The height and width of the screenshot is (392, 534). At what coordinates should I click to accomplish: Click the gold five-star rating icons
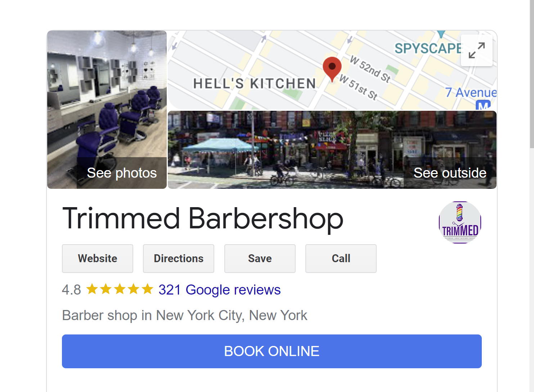(120, 289)
